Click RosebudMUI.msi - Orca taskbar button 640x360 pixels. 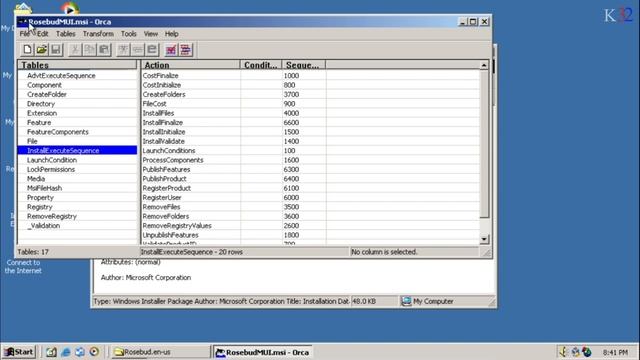(x=264, y=352)
